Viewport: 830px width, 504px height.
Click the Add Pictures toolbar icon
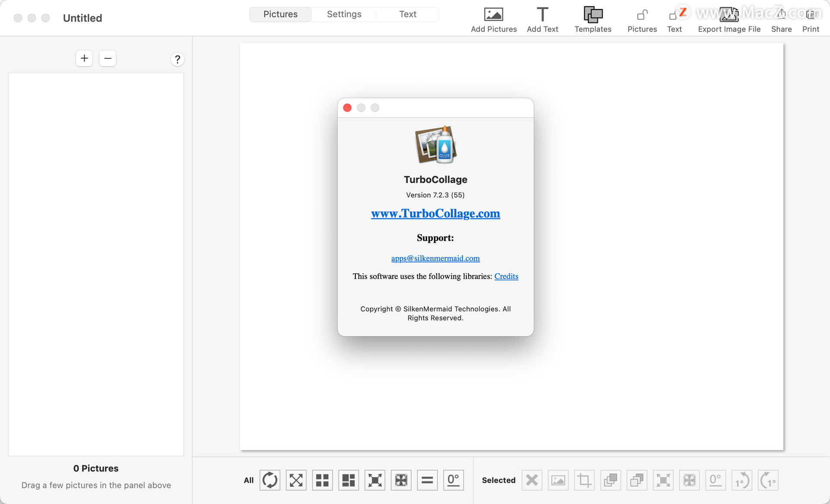pos(493,15)
